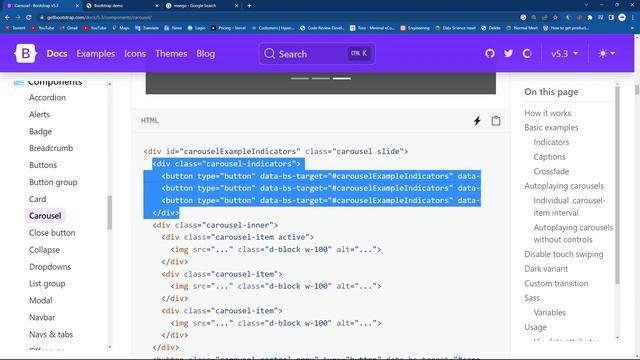The height and width of the screenshot is (360, 640).
Task: Select the Carousel Bootstrap v5.3 tab
Action: [41, 6]
